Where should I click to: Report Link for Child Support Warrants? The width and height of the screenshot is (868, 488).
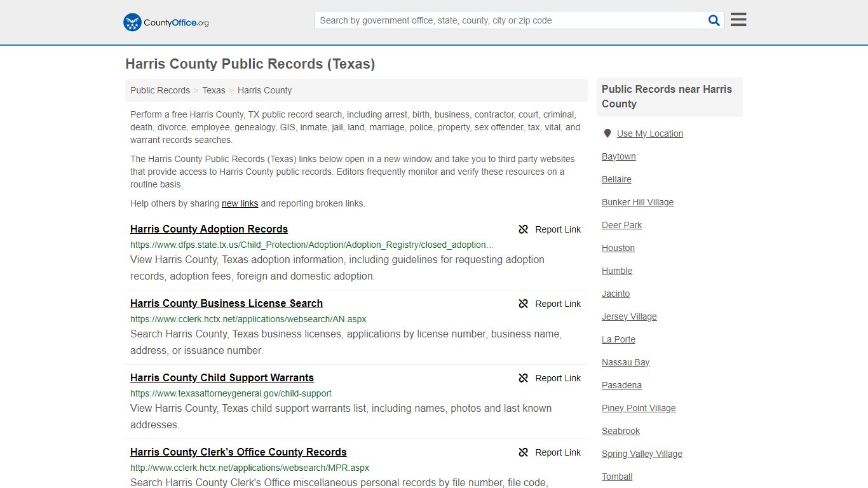click(x=558, y=378)
